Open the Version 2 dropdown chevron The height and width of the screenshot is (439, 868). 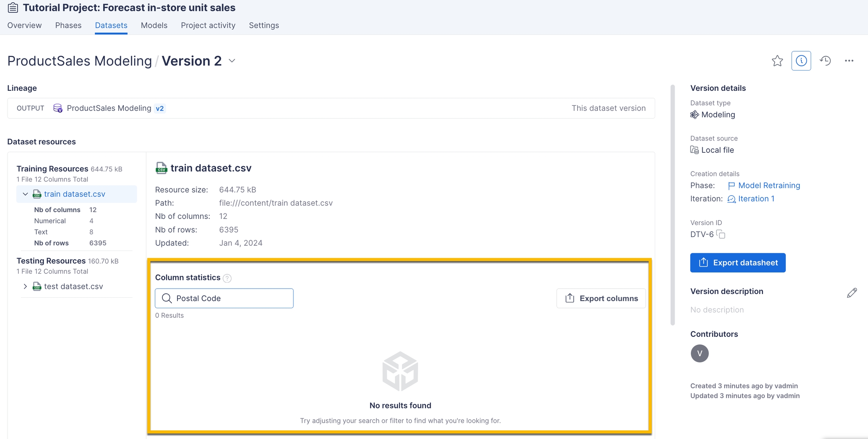coord(232,61)
